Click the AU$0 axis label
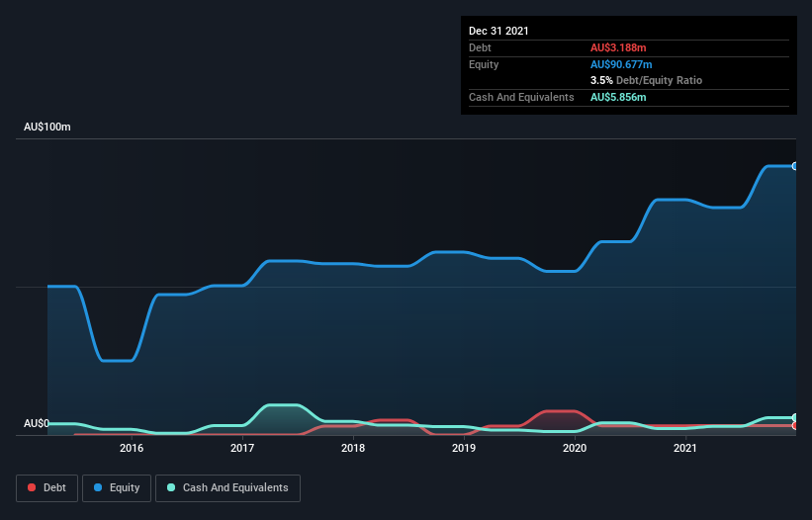The image size is (812, 520). [37, 423]
